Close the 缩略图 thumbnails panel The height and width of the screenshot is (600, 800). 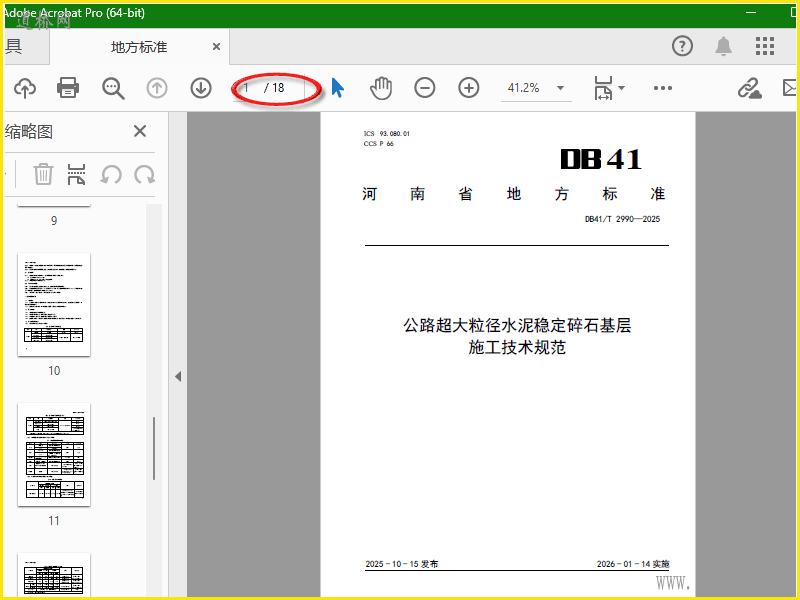point(140,131)
